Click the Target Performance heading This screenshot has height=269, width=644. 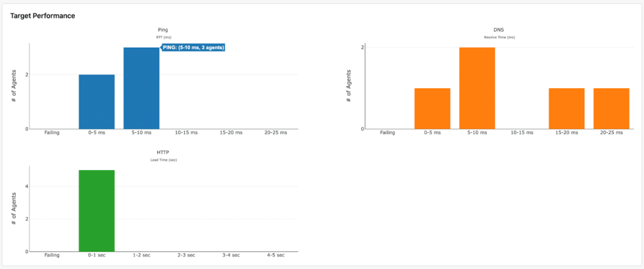(43, 15)
